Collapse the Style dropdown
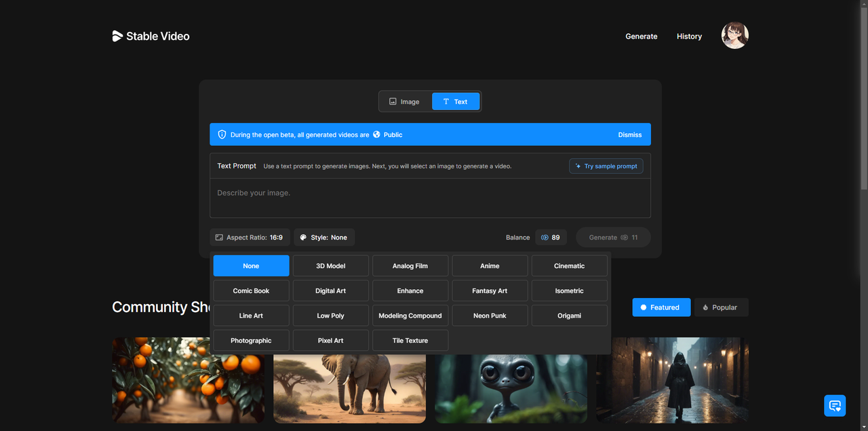Image resolution: width=868 pixels, height=431 pixels. [324, 238]
